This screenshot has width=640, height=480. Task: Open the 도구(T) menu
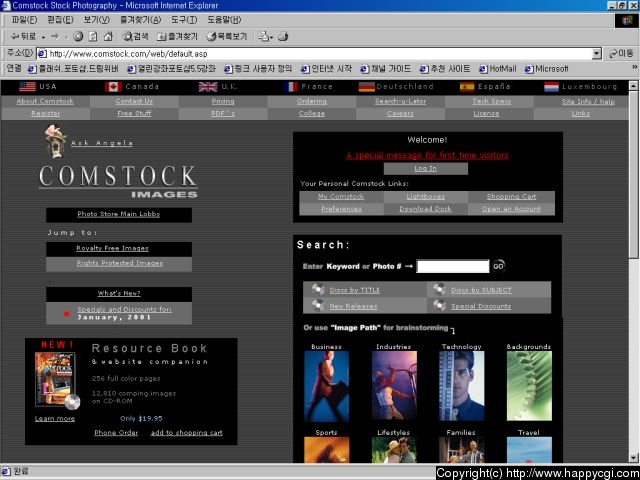pyautogui.click(x=184, y=20)
